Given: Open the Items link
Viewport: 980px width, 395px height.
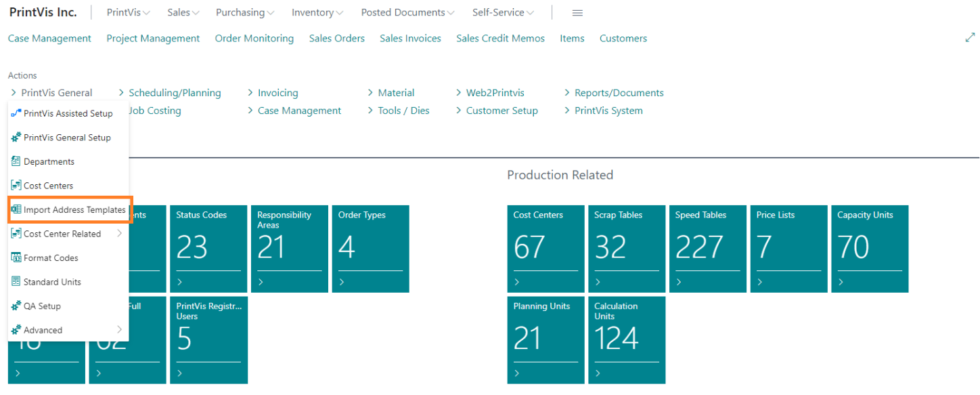Looking at the screenshot, I should (x=573, y=39).
